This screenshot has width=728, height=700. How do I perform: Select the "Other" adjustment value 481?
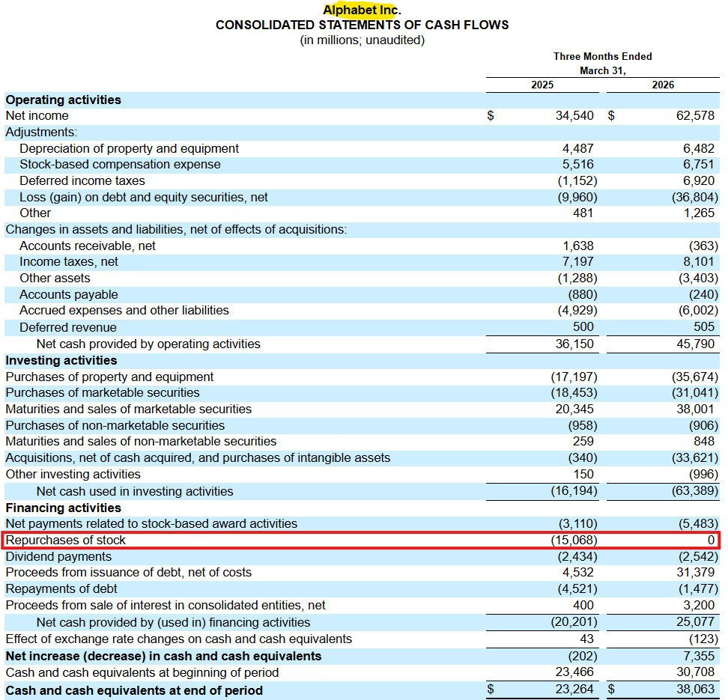(583, 213)
